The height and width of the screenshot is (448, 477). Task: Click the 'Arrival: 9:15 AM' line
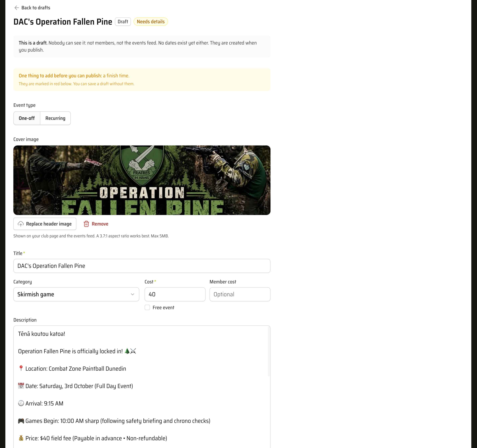(x=41, y=403)
